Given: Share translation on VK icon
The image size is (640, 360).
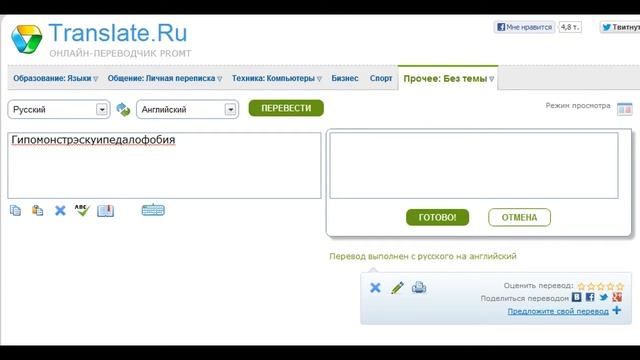Looking at the screenshot, I should click(576, 297).
